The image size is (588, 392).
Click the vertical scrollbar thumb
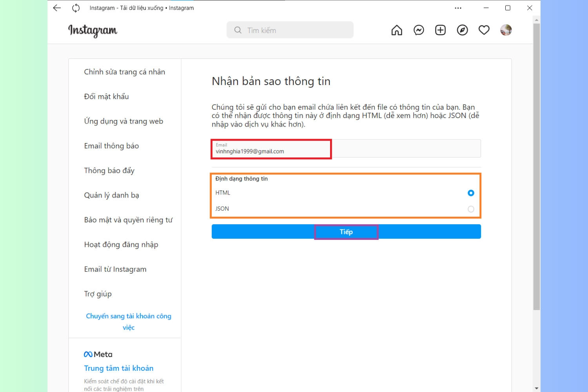[537, 167]
